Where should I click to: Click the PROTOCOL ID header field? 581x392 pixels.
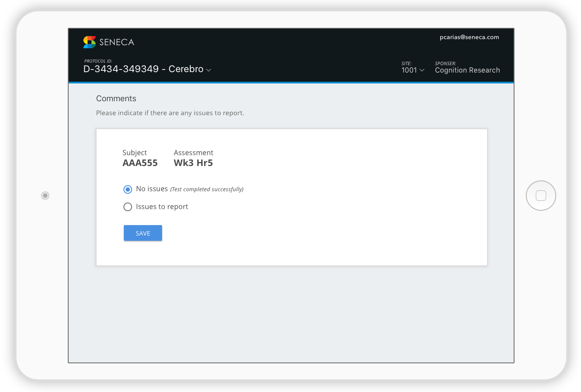click(98, 61)
